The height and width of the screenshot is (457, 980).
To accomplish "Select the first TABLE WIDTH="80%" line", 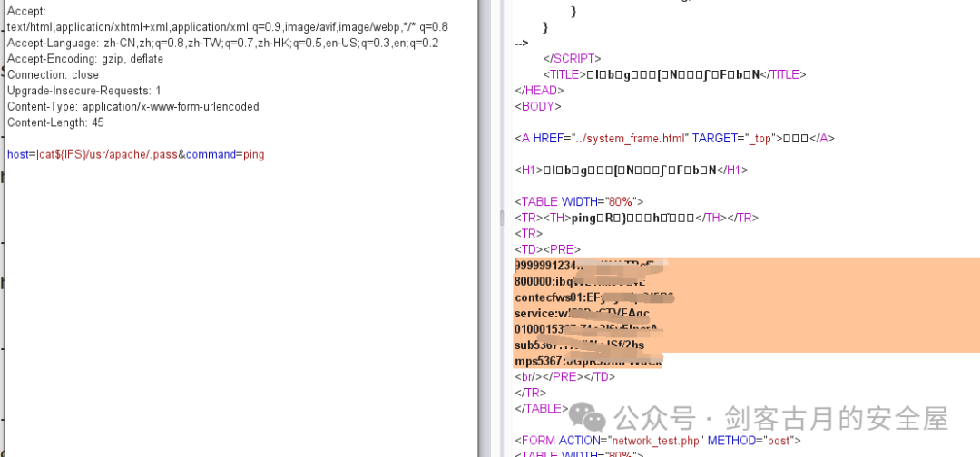I will click(x=579, y=201).
